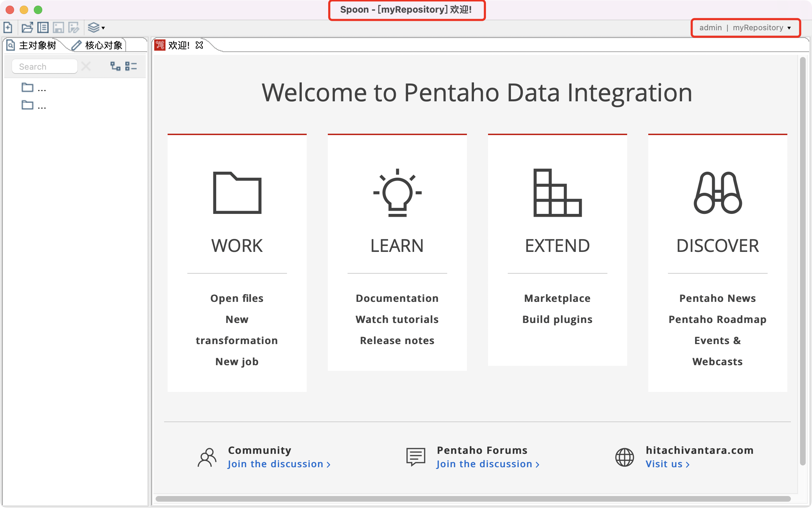Click the Collapse tree list icon
The image size is (812, 508).
(131, 66)
